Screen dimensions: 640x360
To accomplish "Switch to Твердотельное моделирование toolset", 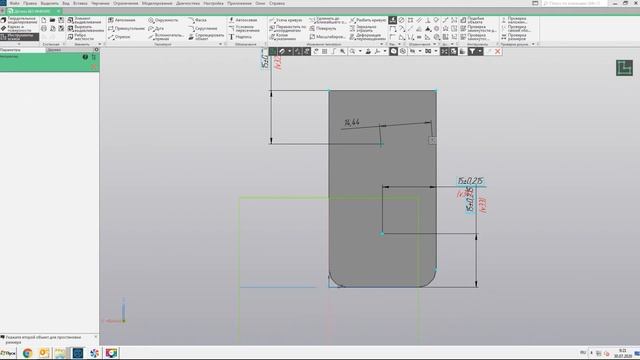I will click(19, 20).
